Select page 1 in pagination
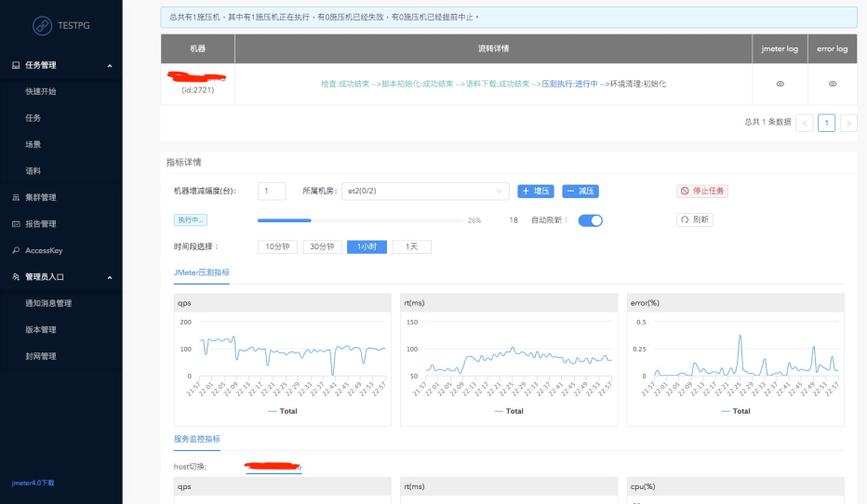Image resolution: width=867 pixels, height=504 pixels. (x=826, y=124)
